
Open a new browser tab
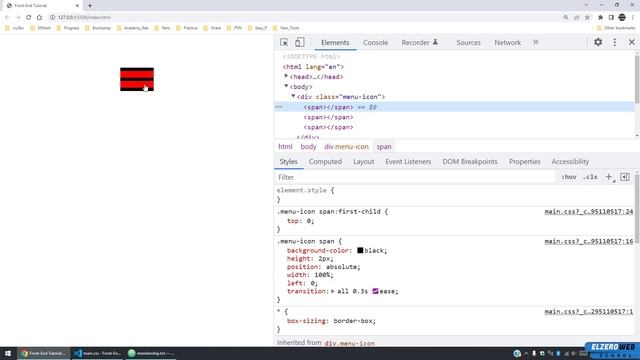click(x=90, y=6)
